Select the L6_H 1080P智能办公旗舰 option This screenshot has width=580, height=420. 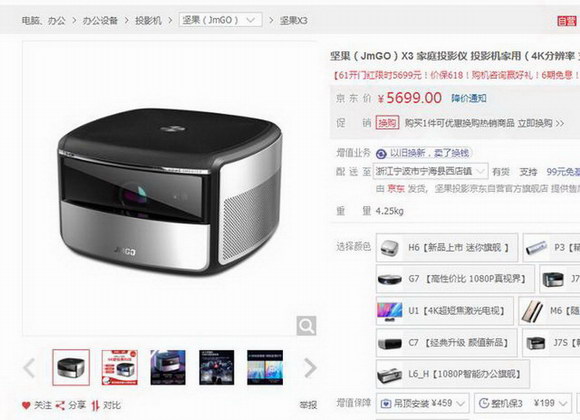coord(453,374)
